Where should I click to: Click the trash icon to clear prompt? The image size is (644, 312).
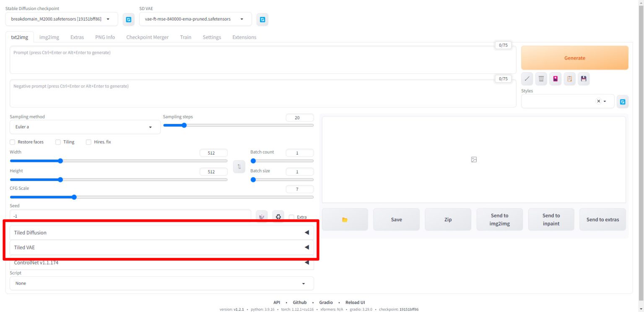541,79
